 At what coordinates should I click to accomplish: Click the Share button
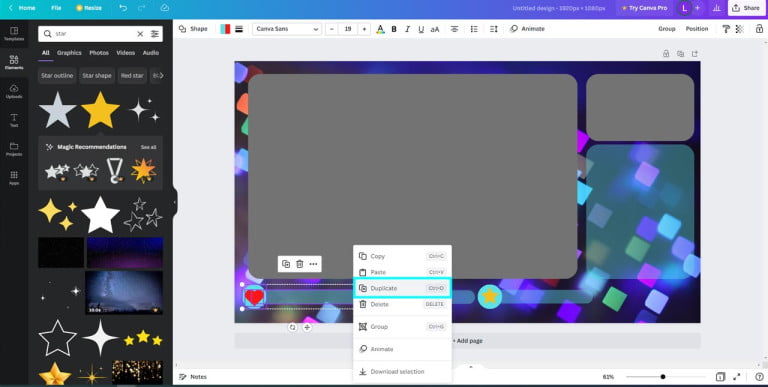coord(746,8)
